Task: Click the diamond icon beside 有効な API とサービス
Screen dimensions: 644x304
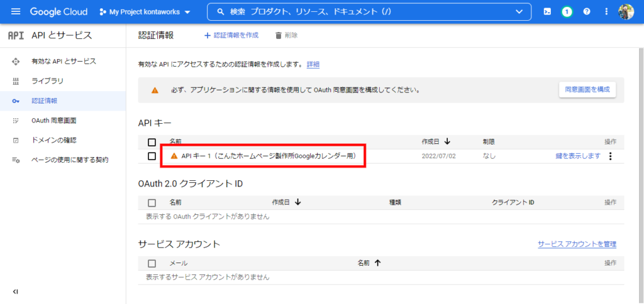Action: coord(16,62)
